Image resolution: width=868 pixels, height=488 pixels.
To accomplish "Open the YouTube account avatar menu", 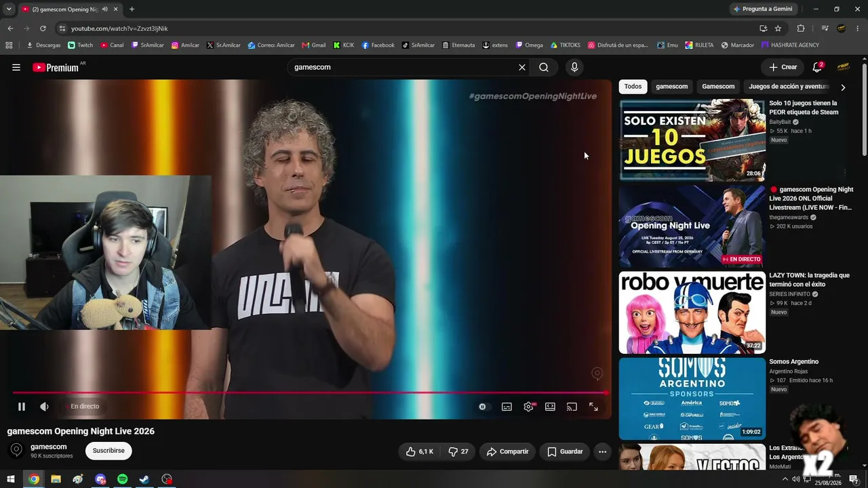I will pos(844,67).
